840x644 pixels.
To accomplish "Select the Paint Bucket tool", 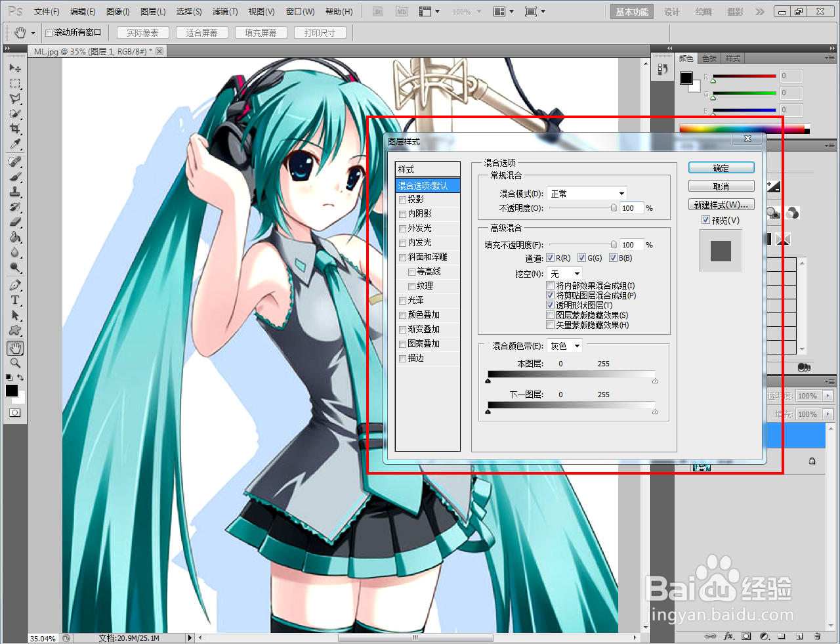I will (x=14, y=237).
